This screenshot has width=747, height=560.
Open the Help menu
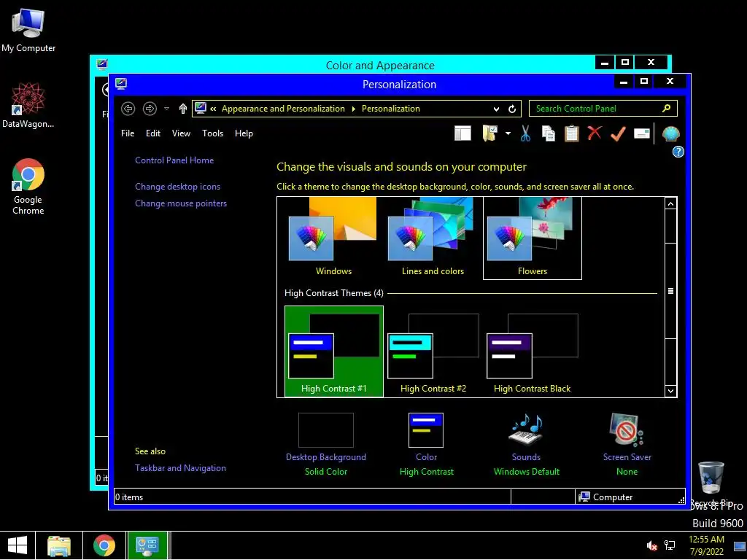point(244,133)
